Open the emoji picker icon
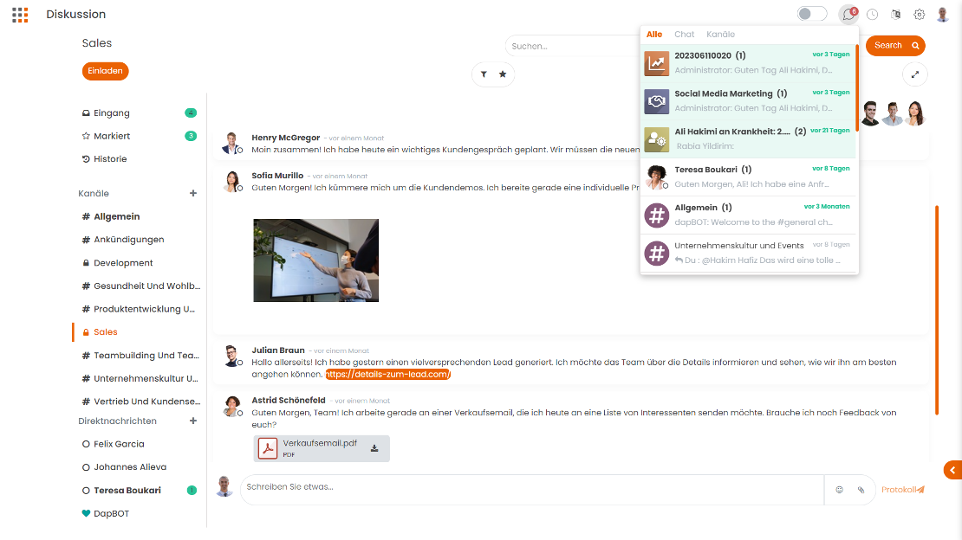This screenshot has width=962, height=540. click(x=839, y=490)
